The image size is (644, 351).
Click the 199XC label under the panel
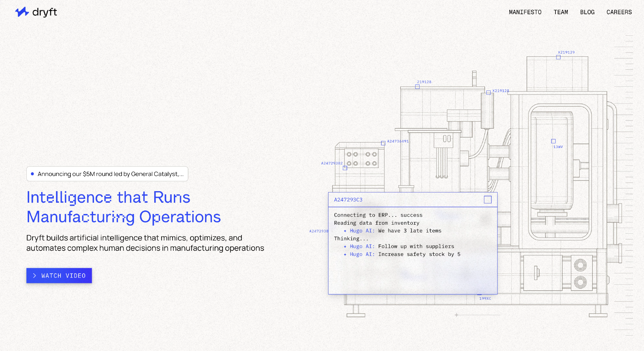pos(485,298)
